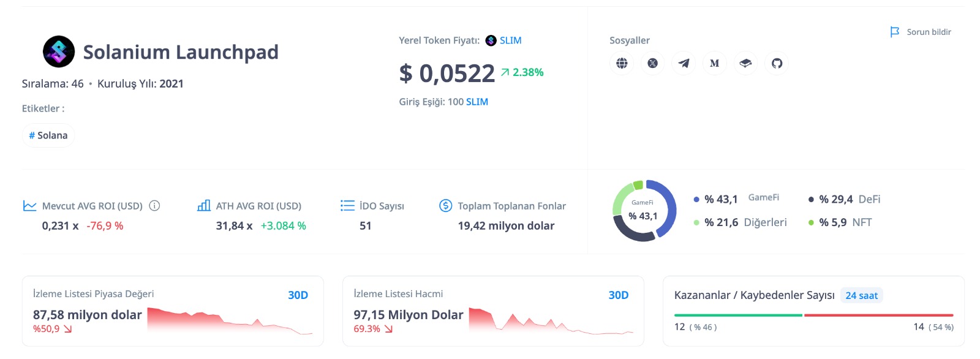This screenshot has height=359, width=980.
Task: Click the % 21,6 Diğerleri legend label
Action: [745, 222]
